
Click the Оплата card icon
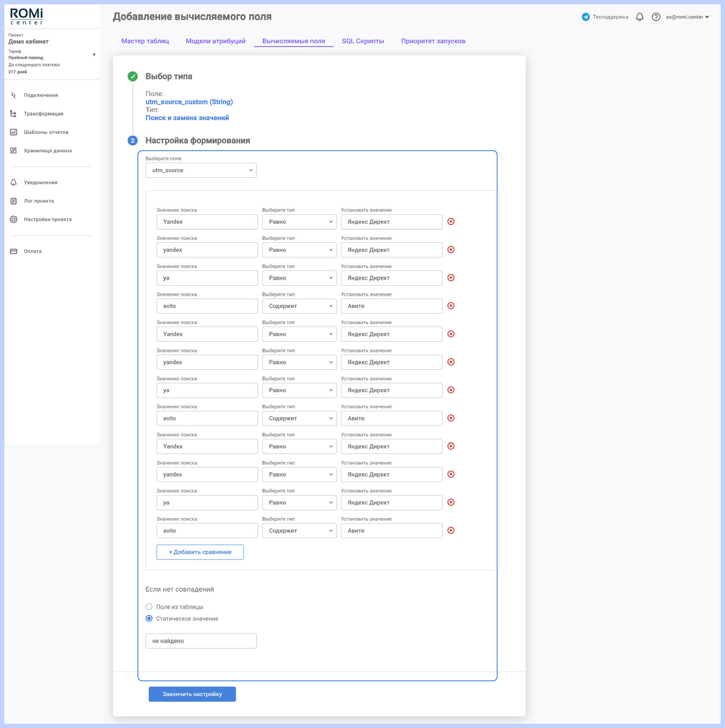point(13,251)
